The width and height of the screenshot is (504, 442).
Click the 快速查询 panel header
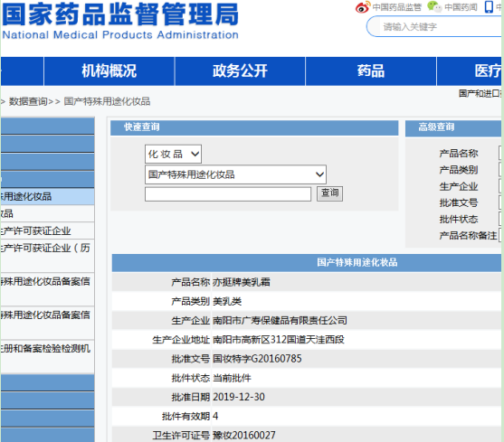coord(254,127)
